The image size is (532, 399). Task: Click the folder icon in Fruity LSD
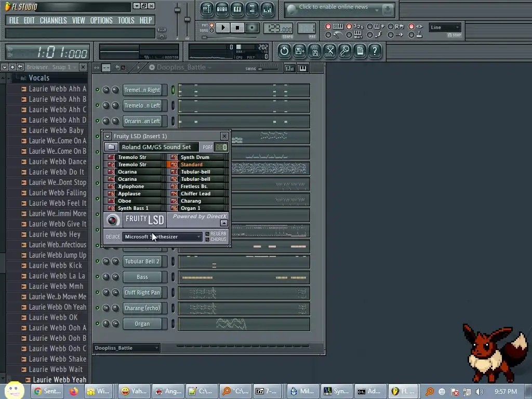pyautogui.click(x=111, y=147)
